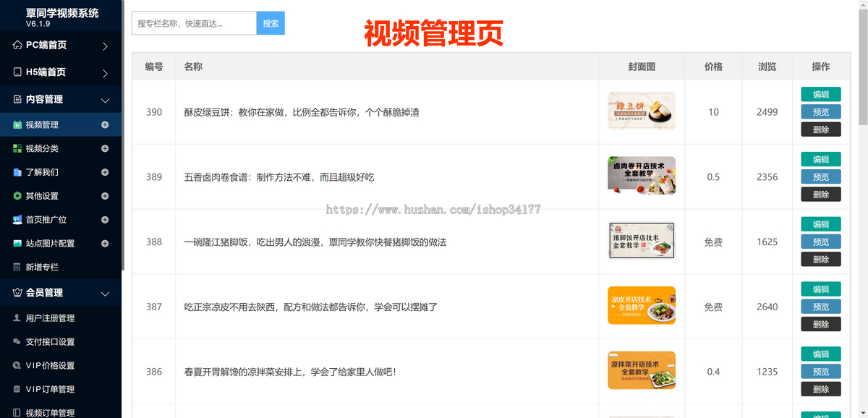868x418 pixels.
Task: Click the search column name input field
Action: coord(194,23)
